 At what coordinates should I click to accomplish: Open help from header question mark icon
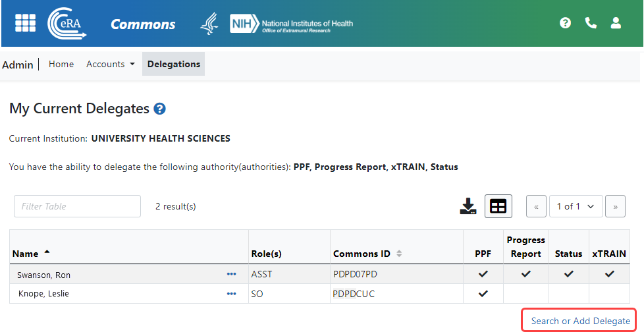[x=565, y=23]
